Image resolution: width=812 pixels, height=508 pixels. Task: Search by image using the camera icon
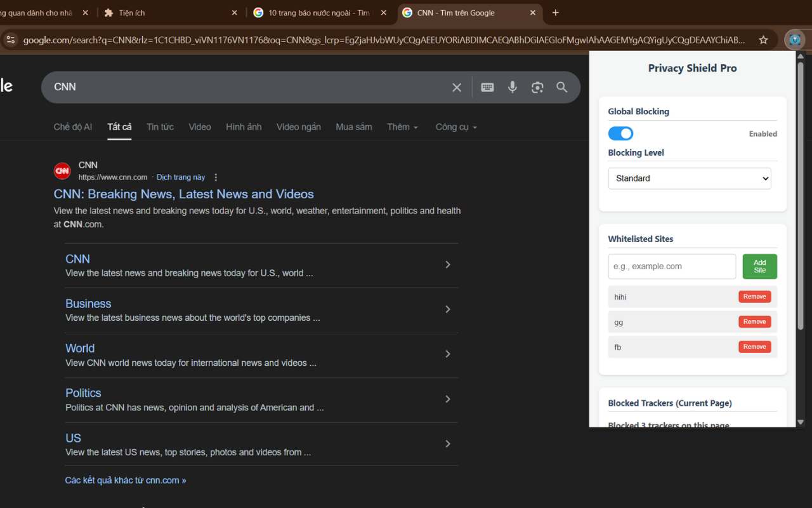[x=537, y=88]
